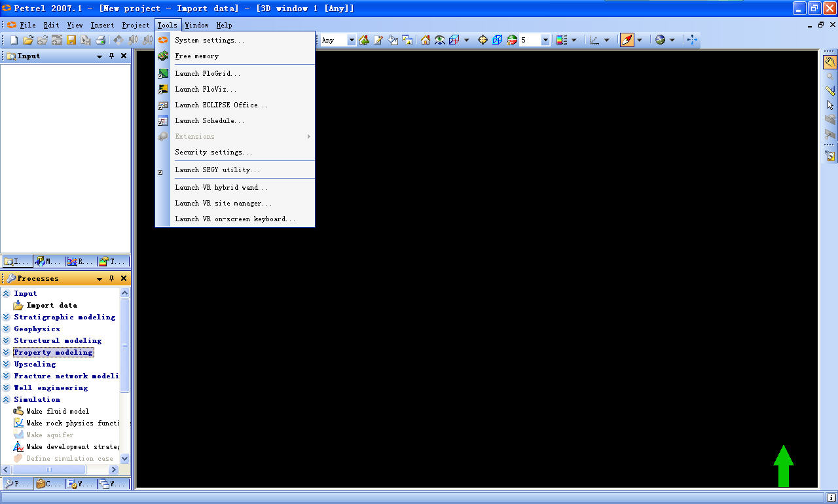838x504 pixels.
Task: Select Launch SEGY utility menu entry
Action: 235,170
